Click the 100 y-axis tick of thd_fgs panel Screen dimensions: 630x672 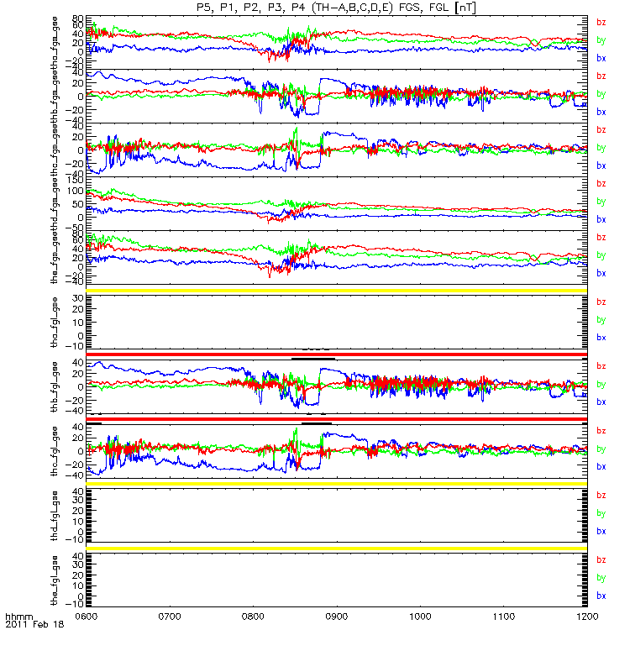(x=76, y=191)
